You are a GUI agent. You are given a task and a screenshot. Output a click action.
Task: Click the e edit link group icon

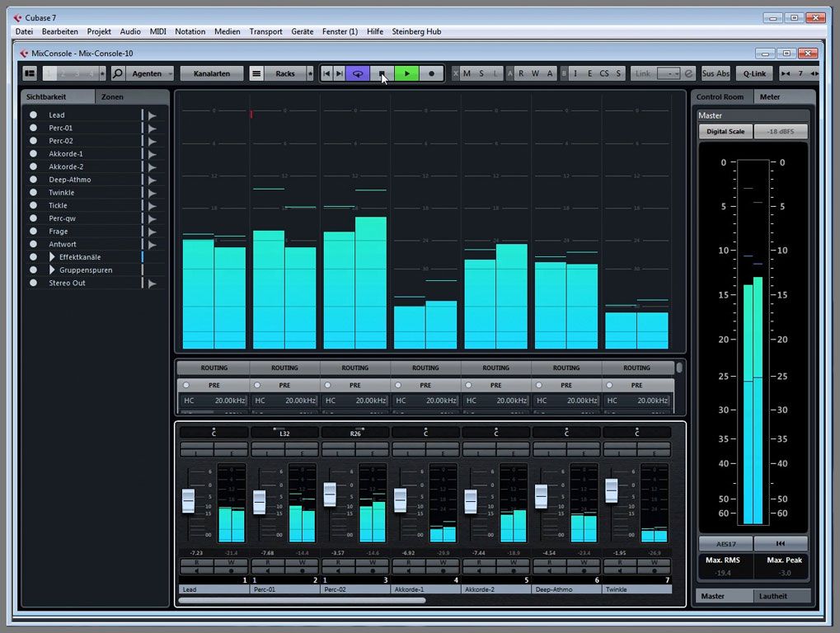[688, 73]
